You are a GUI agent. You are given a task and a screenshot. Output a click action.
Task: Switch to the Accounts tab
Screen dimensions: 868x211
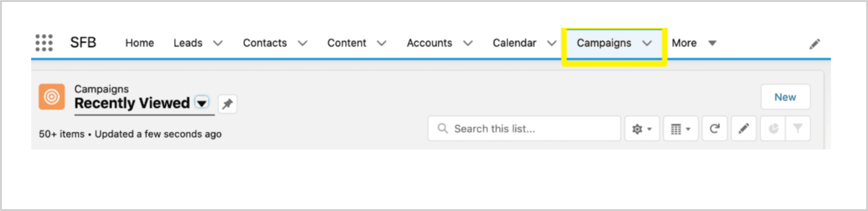coord(429,43)
